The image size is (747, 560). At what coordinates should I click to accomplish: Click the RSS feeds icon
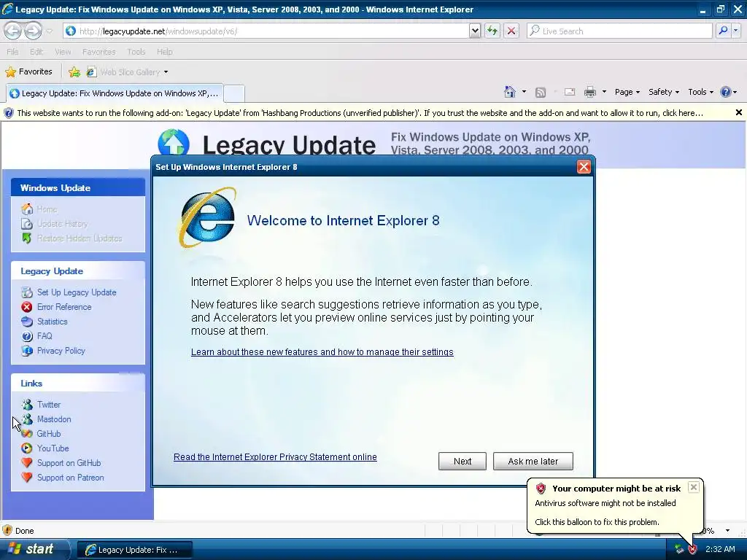click(541, 93)
